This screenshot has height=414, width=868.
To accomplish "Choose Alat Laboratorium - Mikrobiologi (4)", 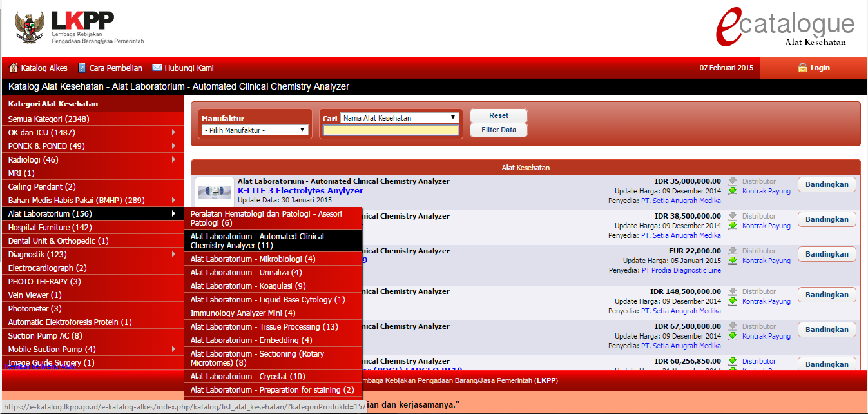I will (274, 259).
